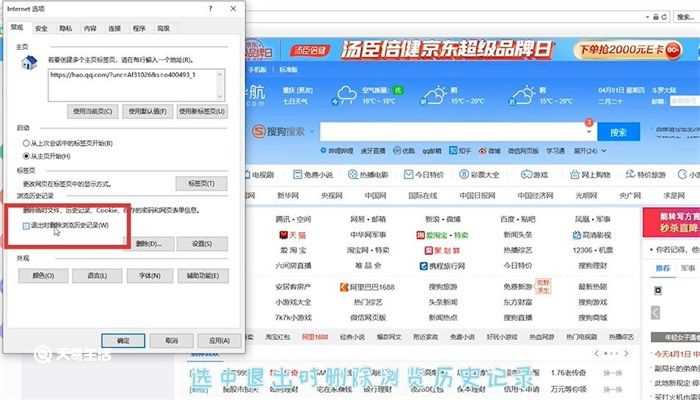Screen dimensions: 700x400
Task: Switch to the 内容 tab
Action: coord(90,28)
